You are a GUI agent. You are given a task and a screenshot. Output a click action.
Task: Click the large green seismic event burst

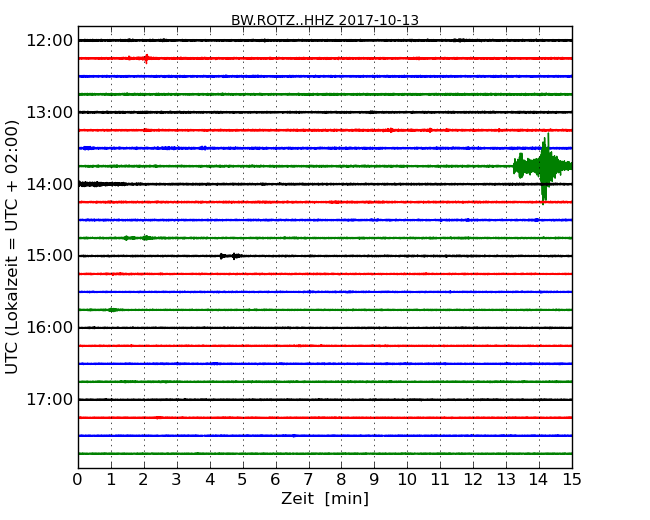tap(543, 168)
